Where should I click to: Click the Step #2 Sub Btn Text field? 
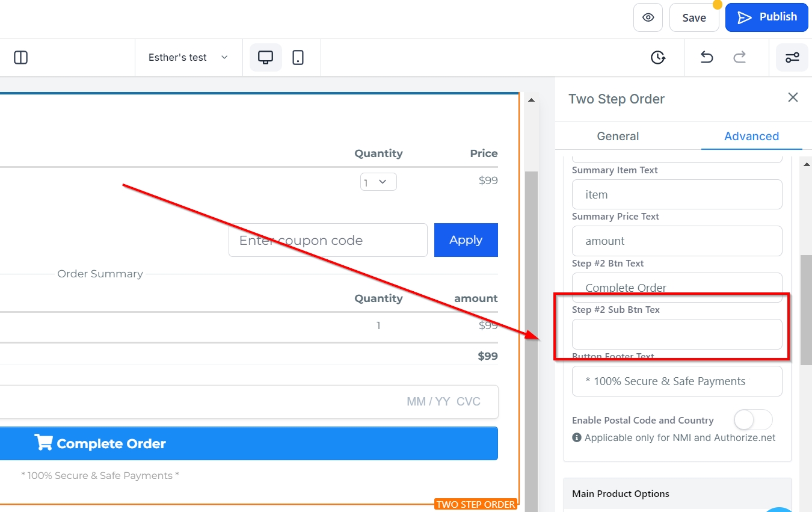click(677, 334)
